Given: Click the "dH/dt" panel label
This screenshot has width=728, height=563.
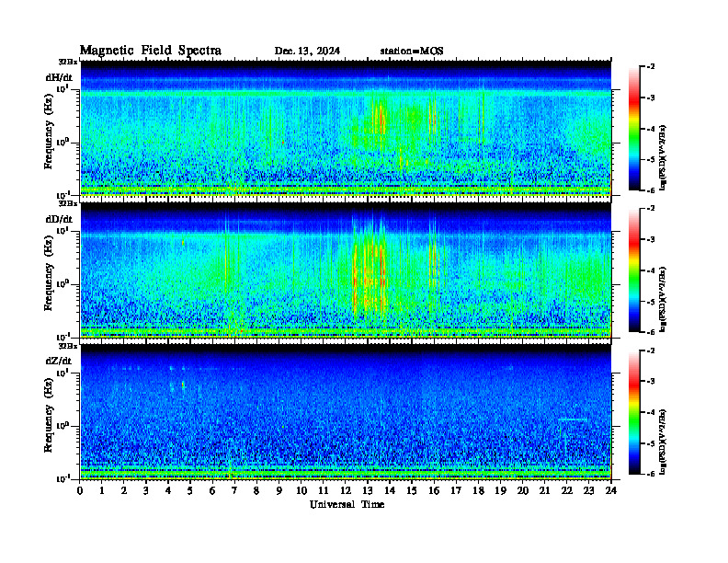Looking at the screenshot, I should click(59, 77).
